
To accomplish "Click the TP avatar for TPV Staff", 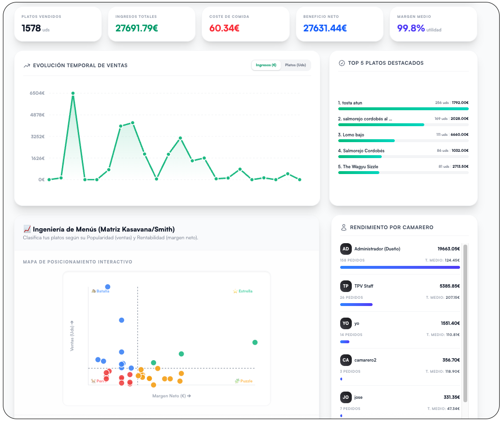I will (x=346, y=286).
